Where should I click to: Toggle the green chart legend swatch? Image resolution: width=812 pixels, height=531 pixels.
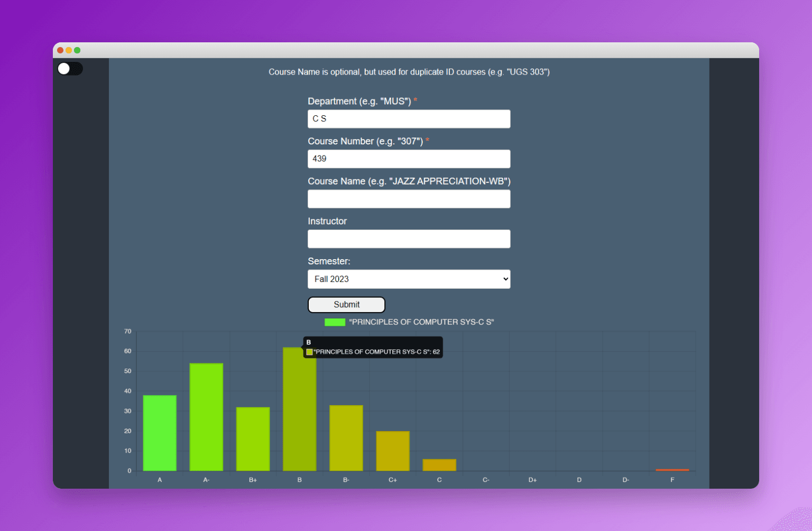pos(335,322)
